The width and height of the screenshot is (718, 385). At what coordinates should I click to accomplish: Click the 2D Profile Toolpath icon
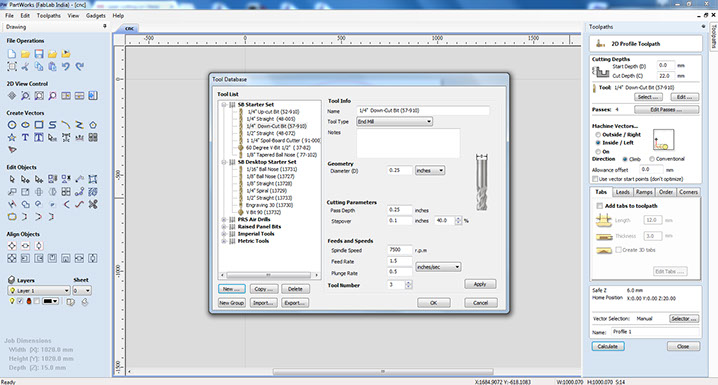[x=600, y=44]
